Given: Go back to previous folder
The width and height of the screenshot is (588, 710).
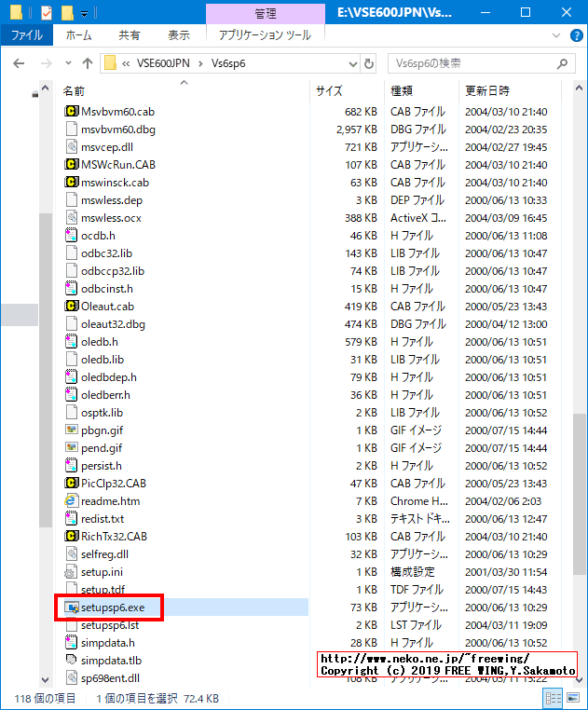Looking at the screenshot, I should pos(19,63).
